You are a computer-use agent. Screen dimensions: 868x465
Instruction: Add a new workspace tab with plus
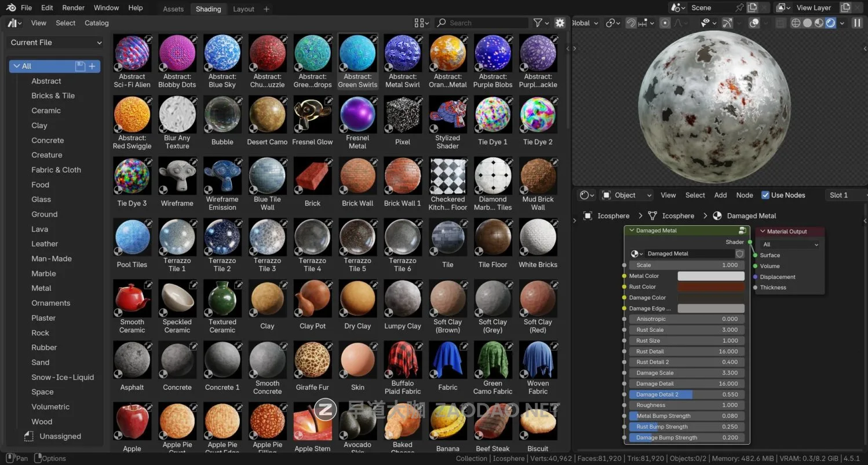tap(267, 9)
